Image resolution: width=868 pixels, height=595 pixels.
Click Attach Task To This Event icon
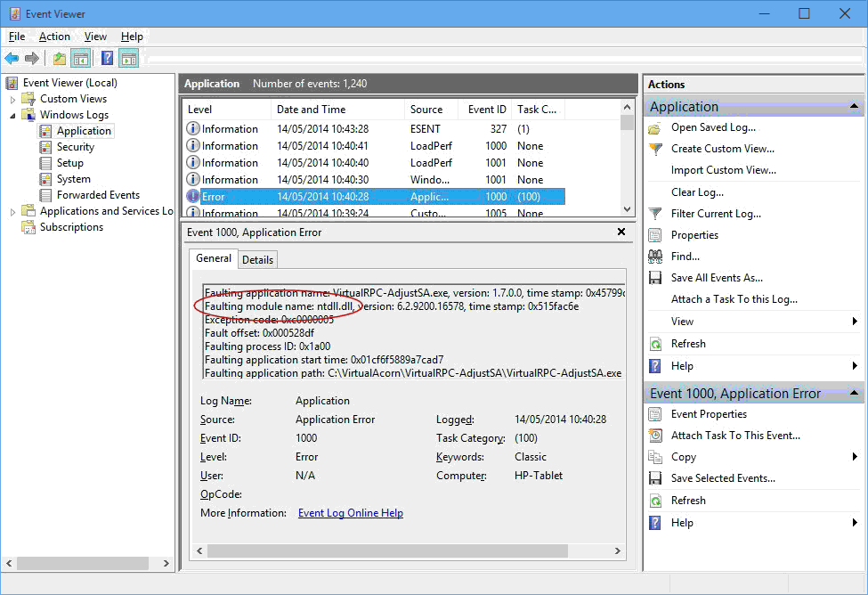pos(655,436)
